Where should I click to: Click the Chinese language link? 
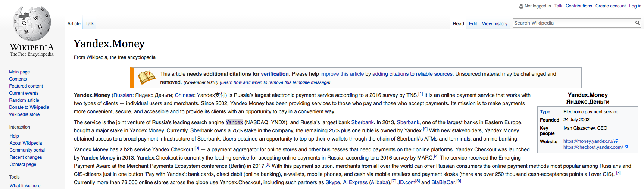184,95
